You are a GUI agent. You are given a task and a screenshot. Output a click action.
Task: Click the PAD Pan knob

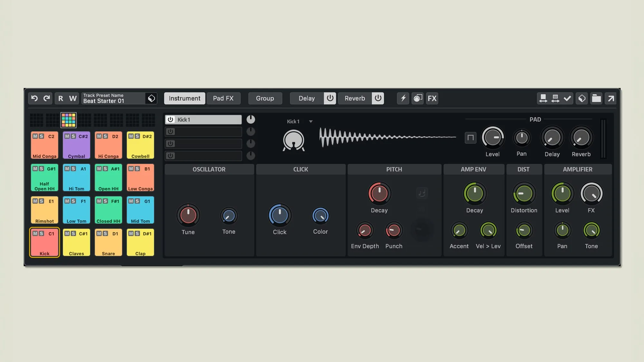point(522,138)
